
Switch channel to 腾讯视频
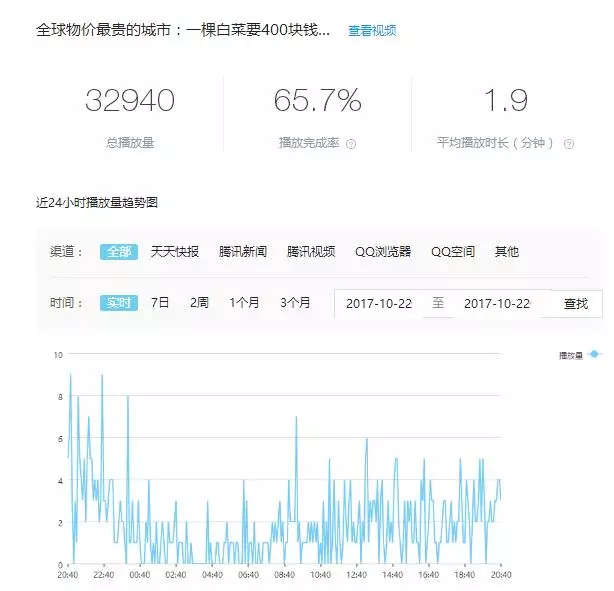pos(311,252)
